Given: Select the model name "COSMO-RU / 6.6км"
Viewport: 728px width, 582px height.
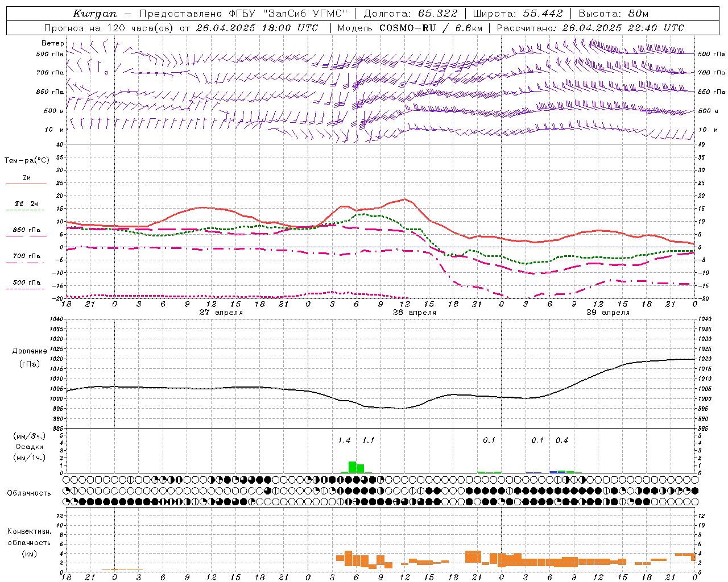Looking at the screenshot, I should click(x=431, y=28).
